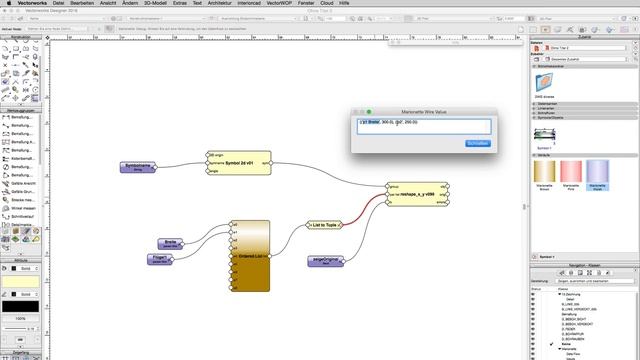Open the Apple menu
The image size is (640, 360).
tap(9, 3)
